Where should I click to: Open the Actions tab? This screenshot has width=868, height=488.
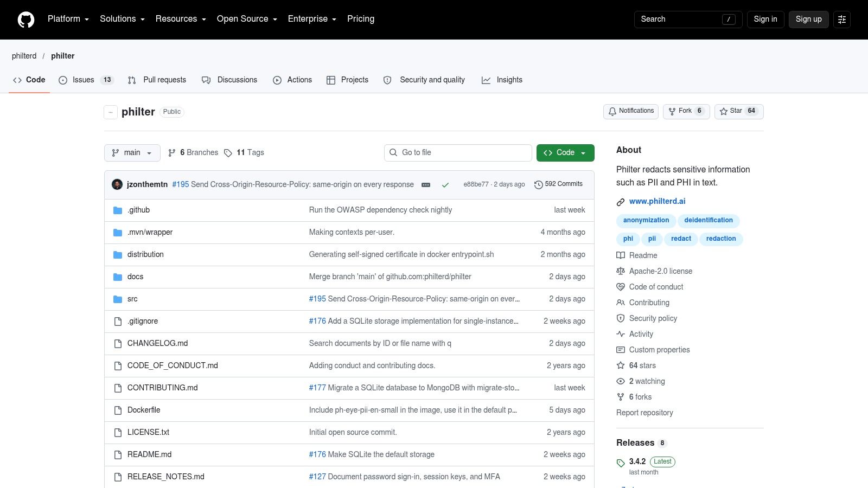pyautogui.click(x=292, y=80)
